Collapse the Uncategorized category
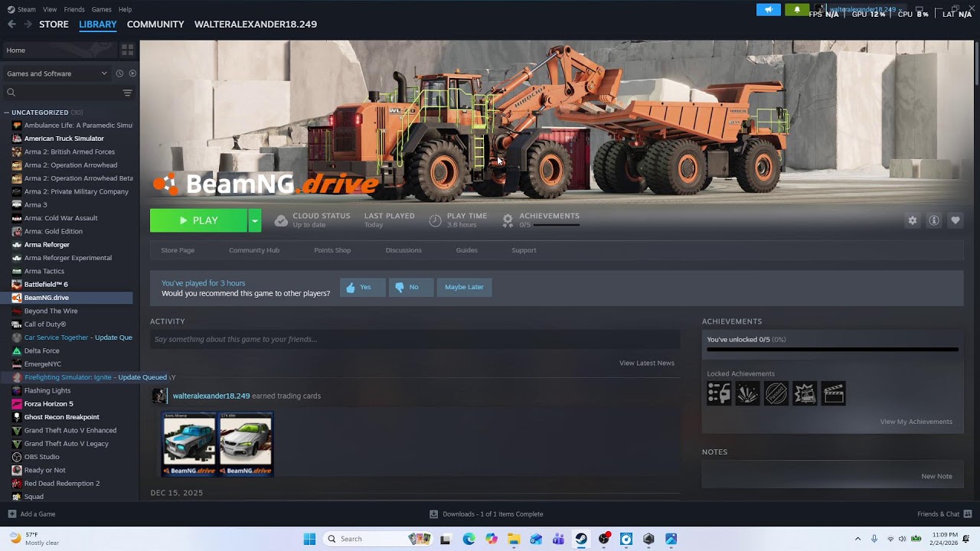 point(6,112)
